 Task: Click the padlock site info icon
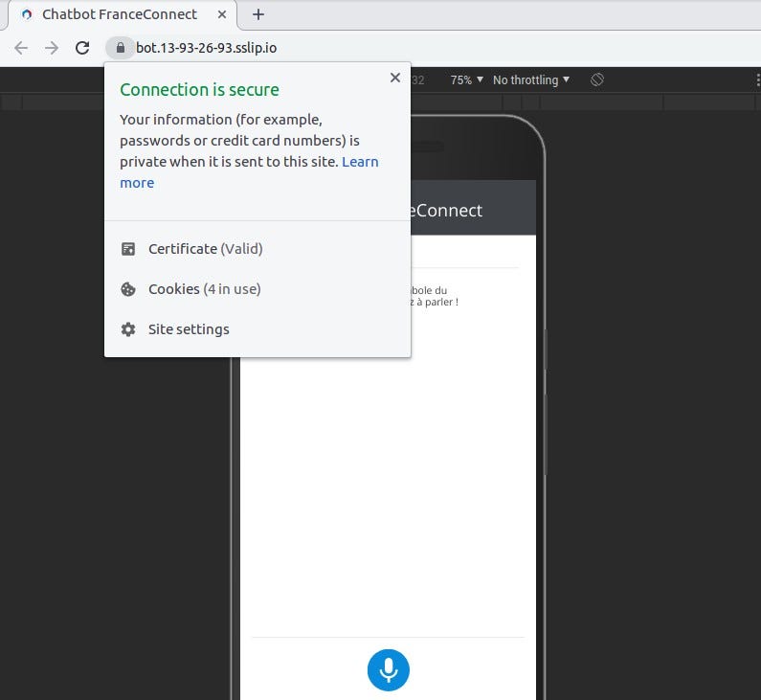(121, 48)
